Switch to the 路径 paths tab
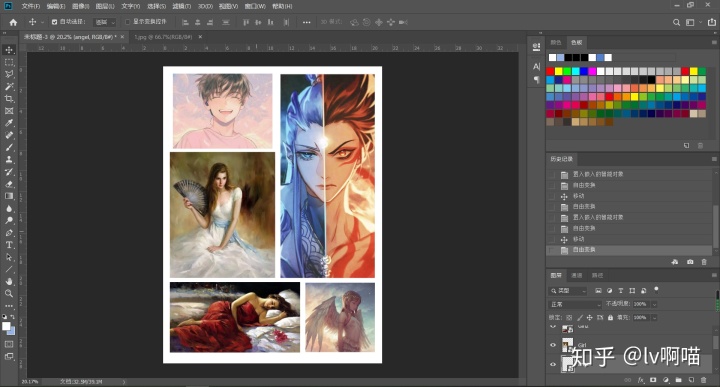 click(x=597, y=275)
